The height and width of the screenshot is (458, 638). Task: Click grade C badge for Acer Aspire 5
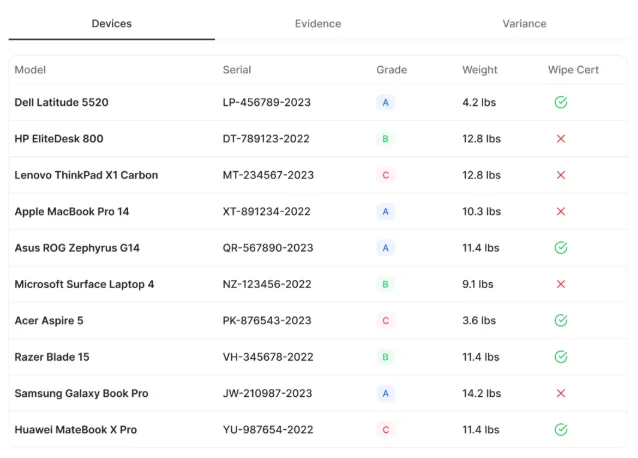click(x=385, y=321)
